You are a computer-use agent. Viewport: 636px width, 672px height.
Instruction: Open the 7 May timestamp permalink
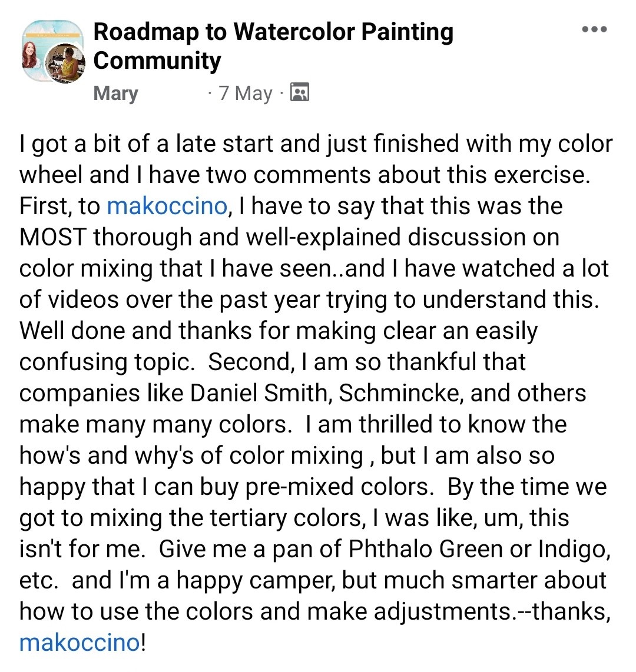point(246,93)
